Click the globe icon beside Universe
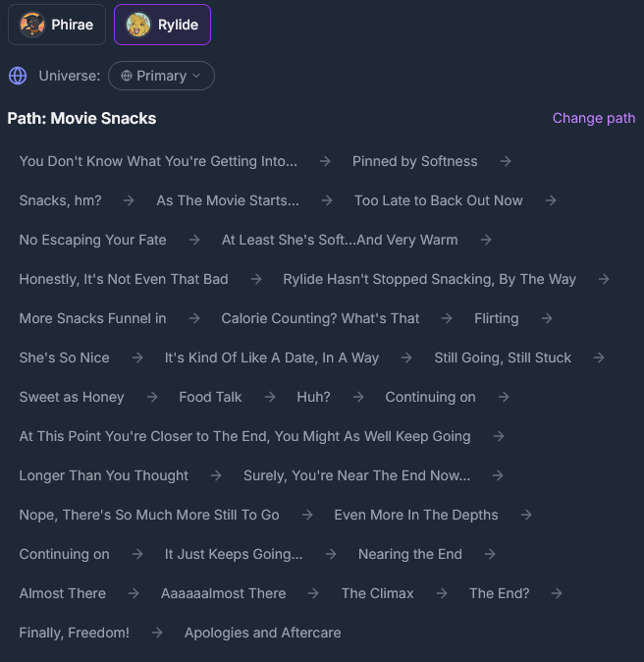 pos(17,76)
